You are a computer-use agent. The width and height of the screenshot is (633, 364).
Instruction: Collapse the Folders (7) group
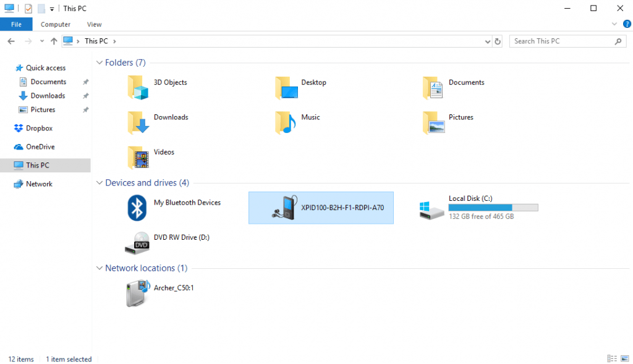99,62
